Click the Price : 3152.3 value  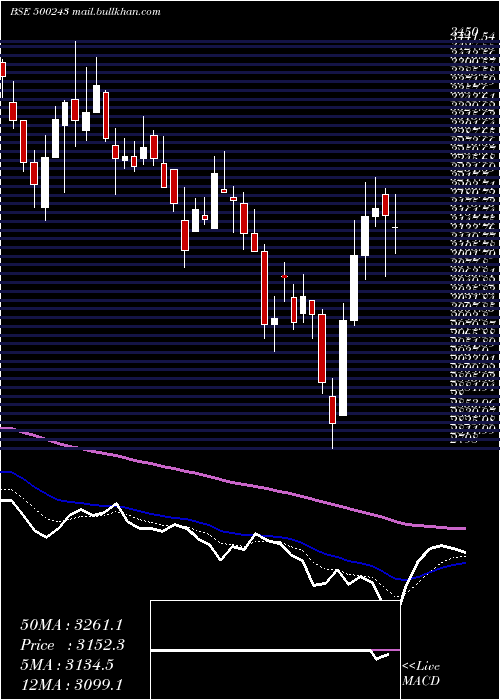tap(72, 645)
